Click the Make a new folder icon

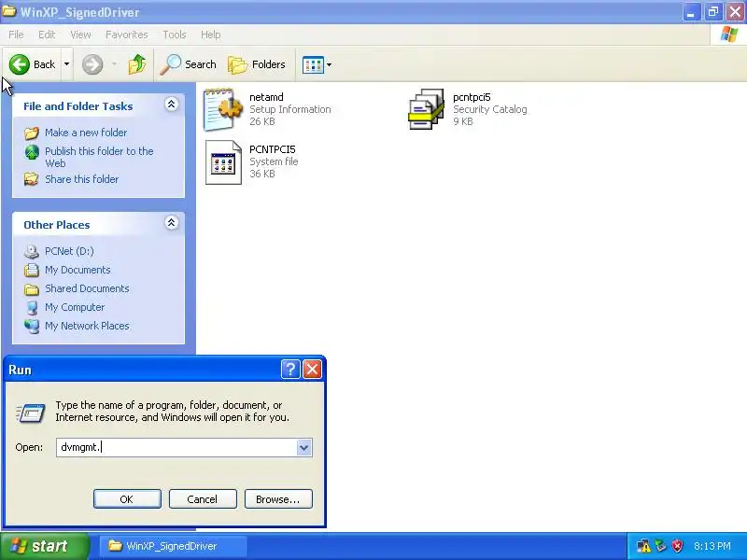(x=32, y=133)
